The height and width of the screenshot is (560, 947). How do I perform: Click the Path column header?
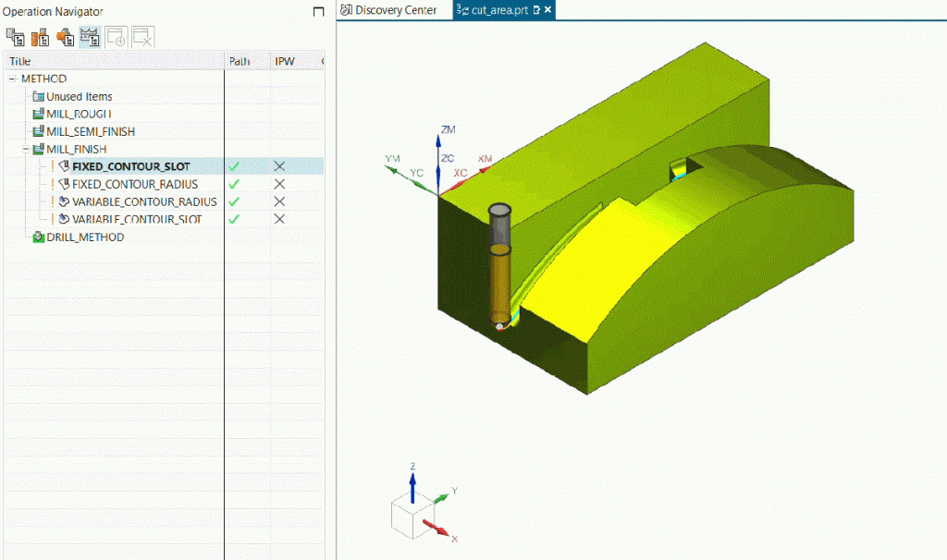click(239, 61)
